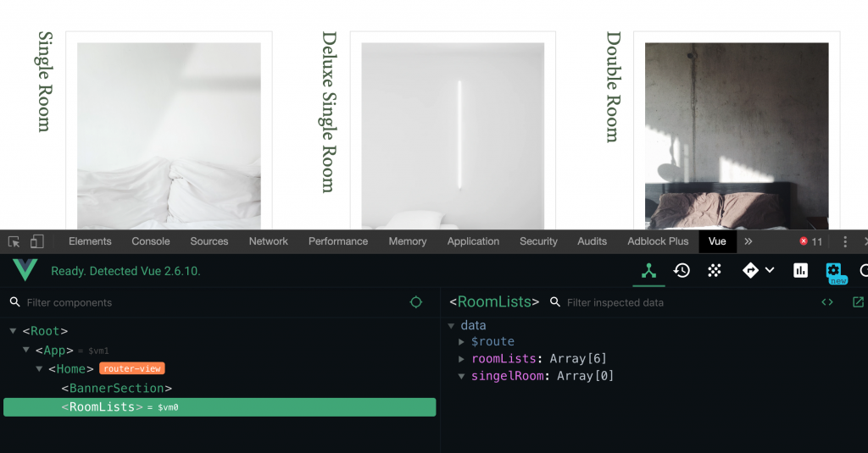The image size is (868, 453).
Task: Click the roomLists: Array[6] text
Action: coord(539,358)
